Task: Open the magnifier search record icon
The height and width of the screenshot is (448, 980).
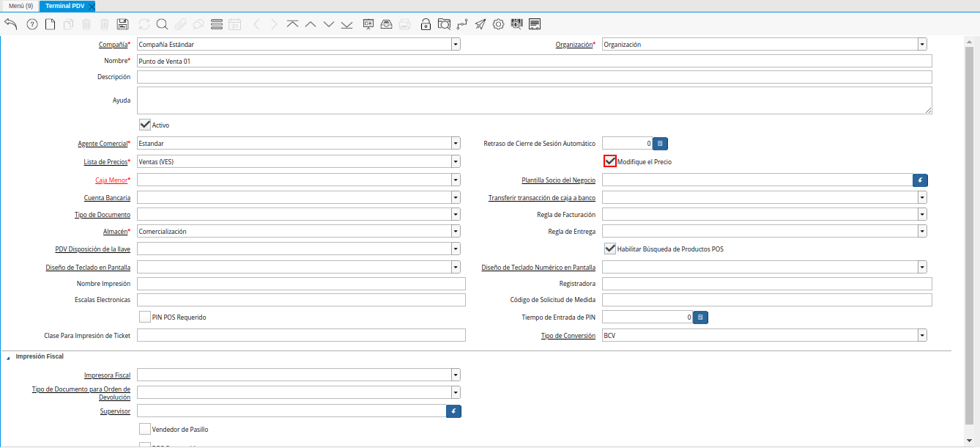Action: tap(162, 24)
